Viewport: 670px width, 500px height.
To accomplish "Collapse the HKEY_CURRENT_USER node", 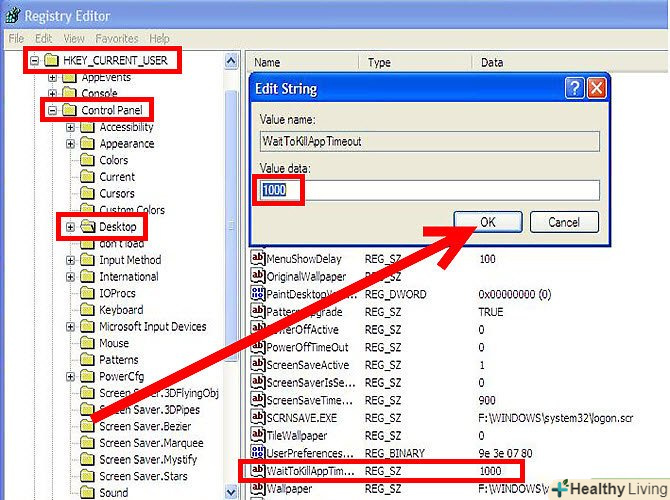I will point(35,61).
